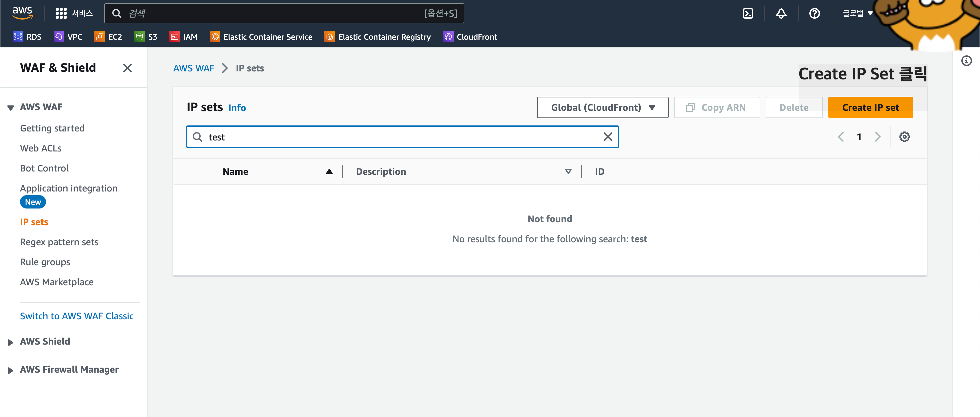The height and width of the screenshot is (417, 980).
Task: Click the Create IP set button
Action: click(870, 107)
